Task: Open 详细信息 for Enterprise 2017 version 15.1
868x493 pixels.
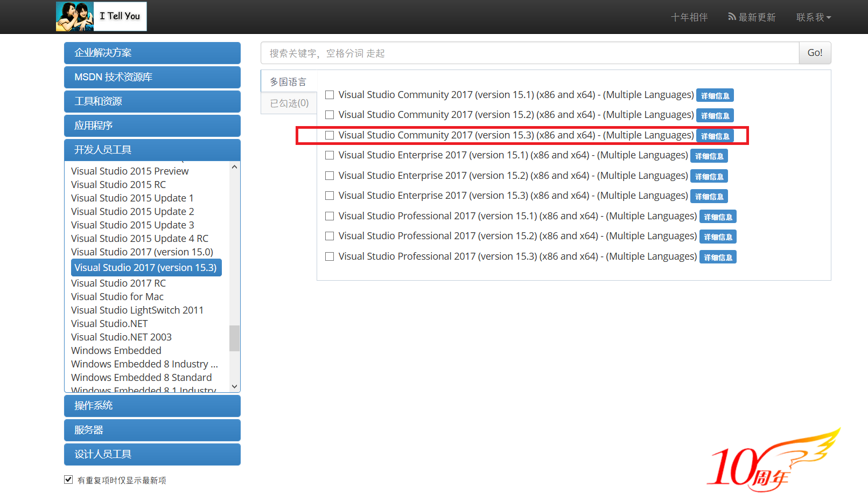Action: (709, 156)
